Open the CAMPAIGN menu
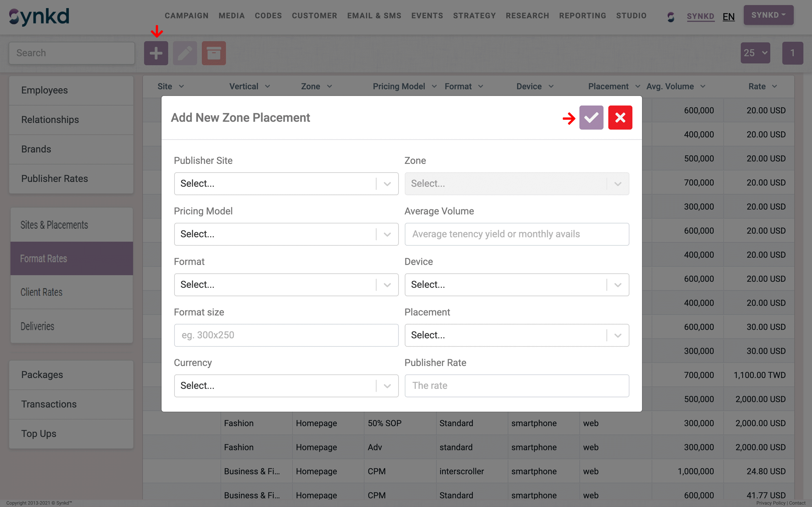 pyautogui.click(x=187, y=15)
